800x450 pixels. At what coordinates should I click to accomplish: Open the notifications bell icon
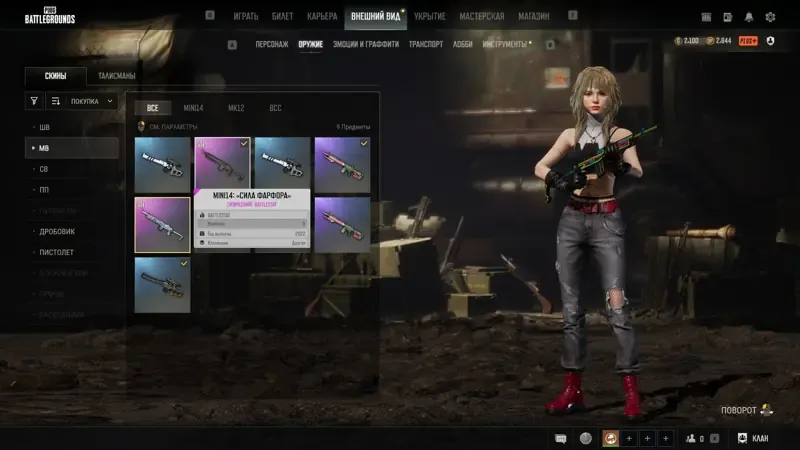tap(748, 17)
